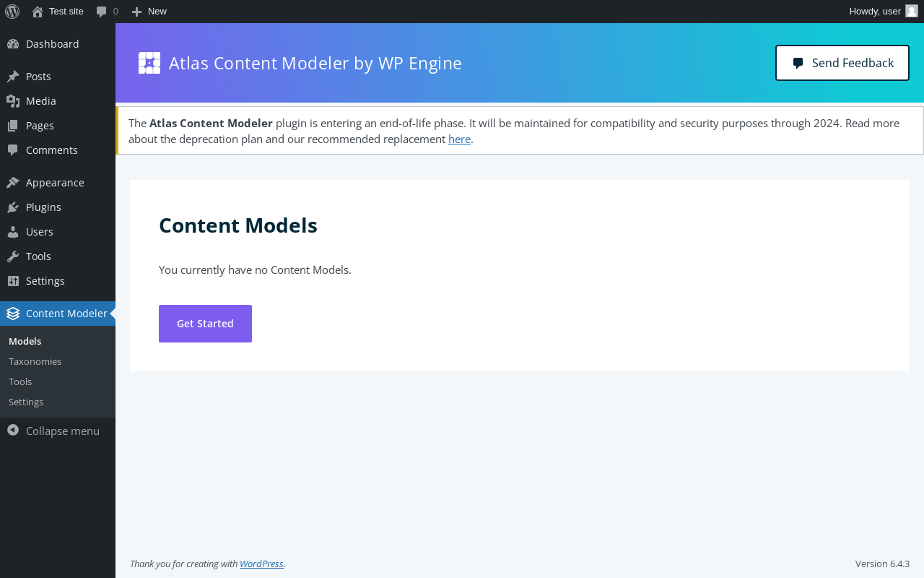Open the Content Modeler Tools submenu
The image size is (924, 578).
(x=20, y=381)
